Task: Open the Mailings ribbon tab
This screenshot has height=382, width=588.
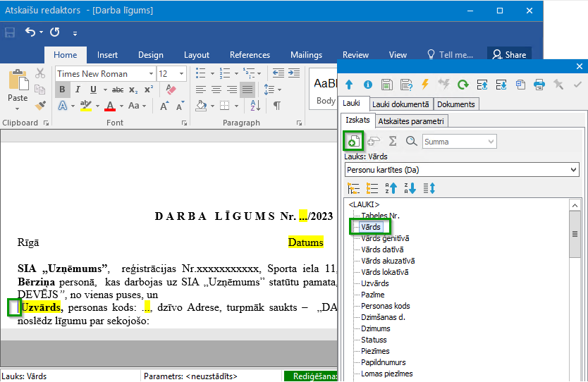Action: tap(306, 55)
